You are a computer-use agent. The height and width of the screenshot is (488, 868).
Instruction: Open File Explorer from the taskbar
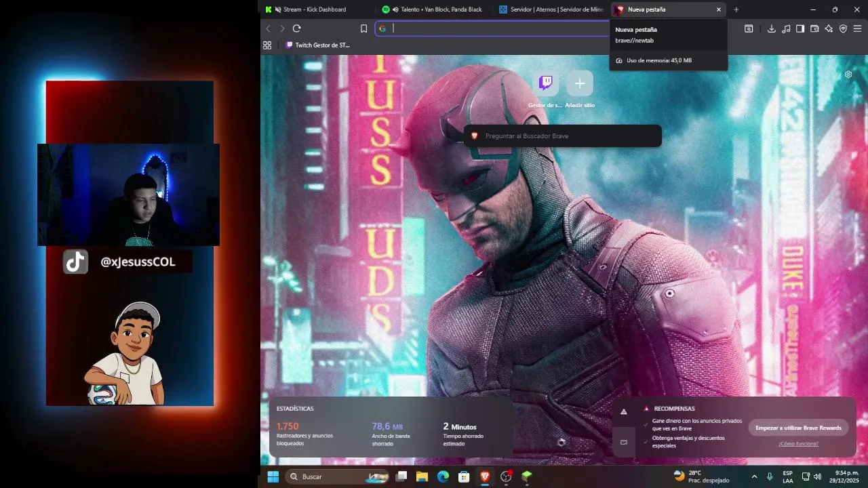tap(422, 476)
